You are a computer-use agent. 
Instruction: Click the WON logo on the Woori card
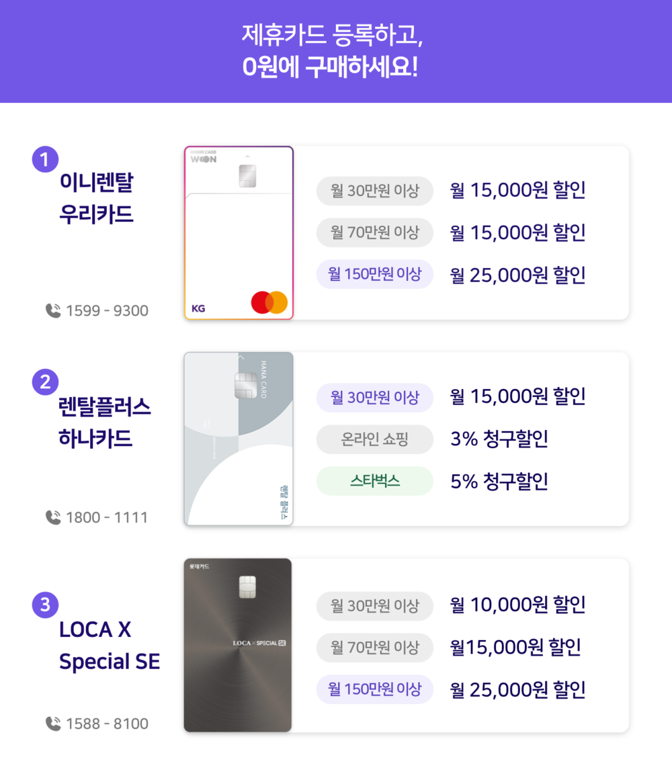204,159
